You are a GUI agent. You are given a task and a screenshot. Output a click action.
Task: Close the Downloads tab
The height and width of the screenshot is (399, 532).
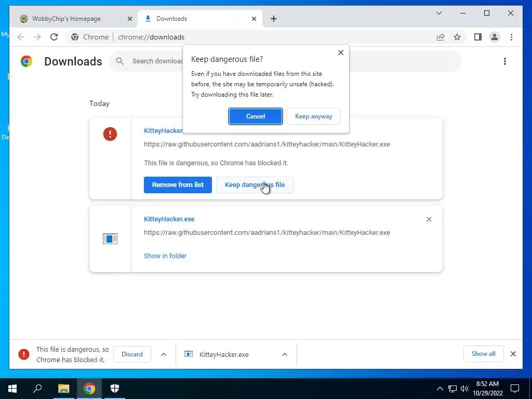(254, 19)
